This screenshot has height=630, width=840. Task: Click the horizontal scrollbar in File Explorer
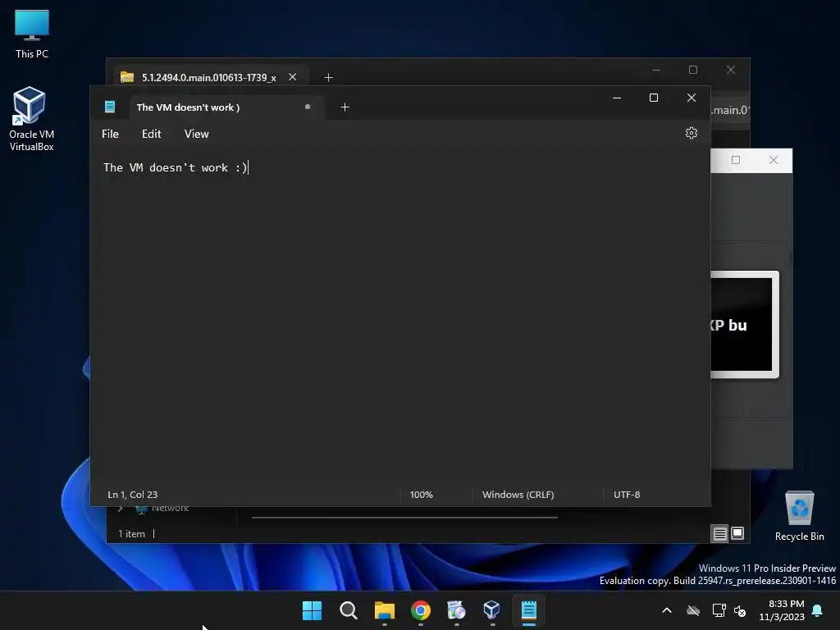pyautogui.click(x=404, y=518)
